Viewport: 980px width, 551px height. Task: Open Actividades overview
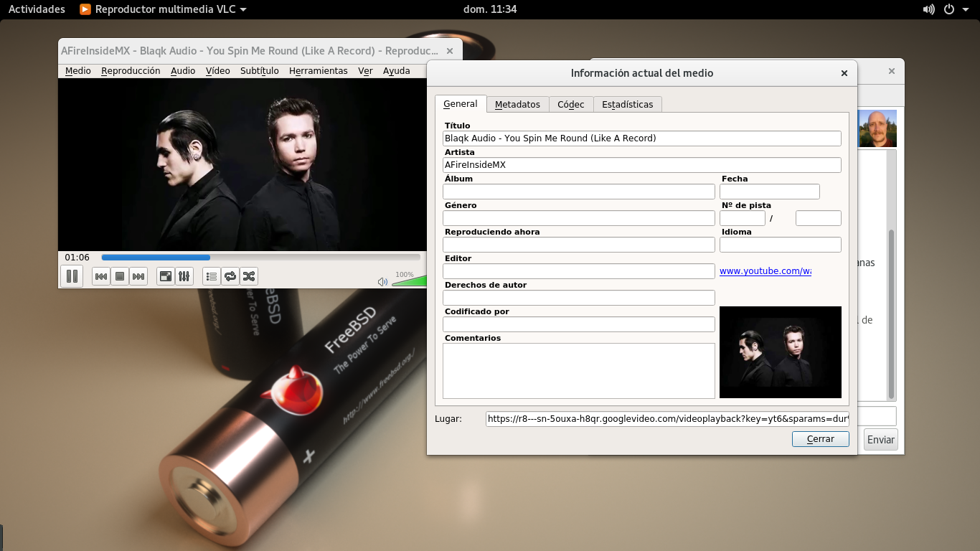37,9
